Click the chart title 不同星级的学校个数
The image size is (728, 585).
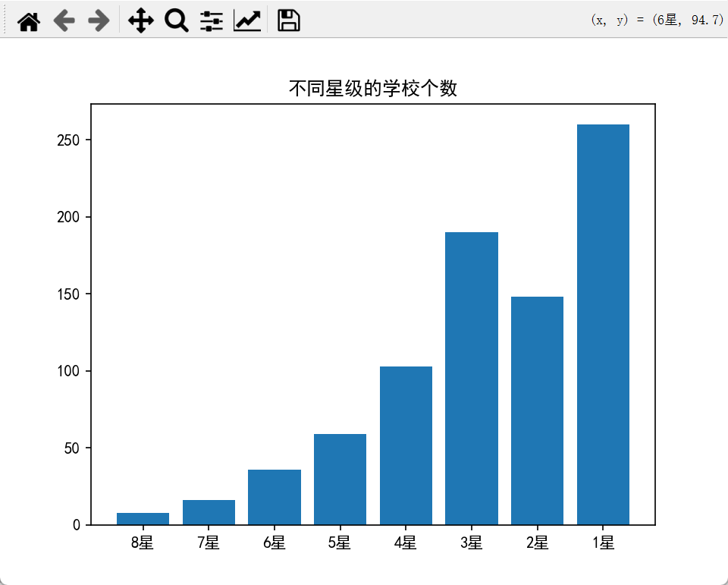coord(373,88)
